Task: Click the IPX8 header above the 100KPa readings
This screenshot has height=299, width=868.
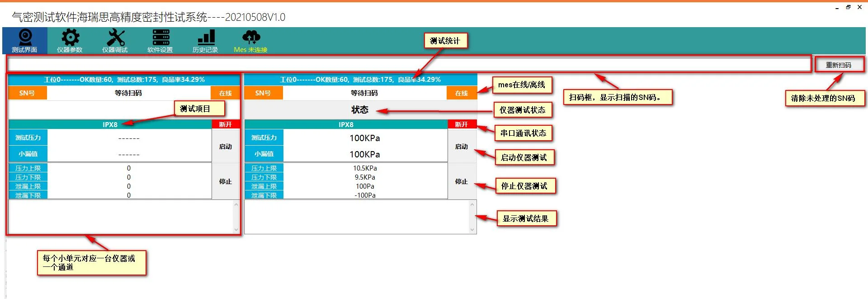Action: 346,124
